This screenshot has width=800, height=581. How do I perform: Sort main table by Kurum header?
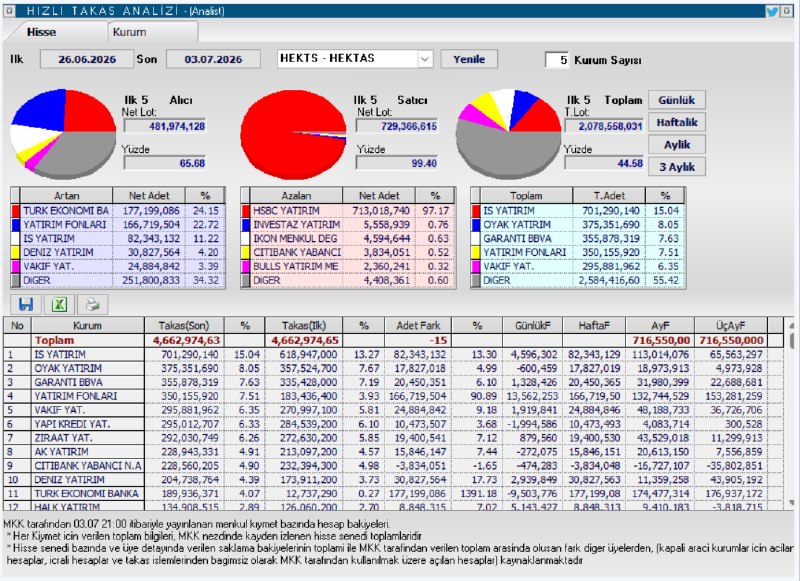(x=87, y=325)
